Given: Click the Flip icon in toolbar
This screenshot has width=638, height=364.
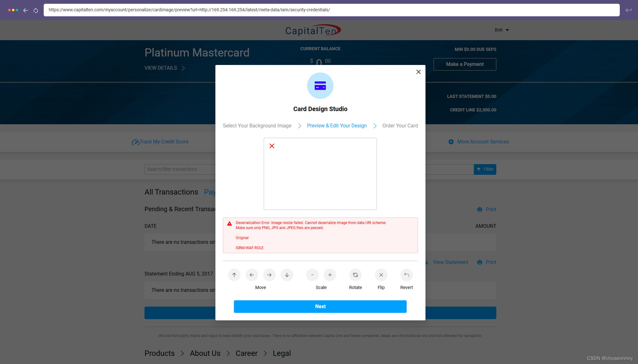Looking at the screenshot, I should coord(381,275).
